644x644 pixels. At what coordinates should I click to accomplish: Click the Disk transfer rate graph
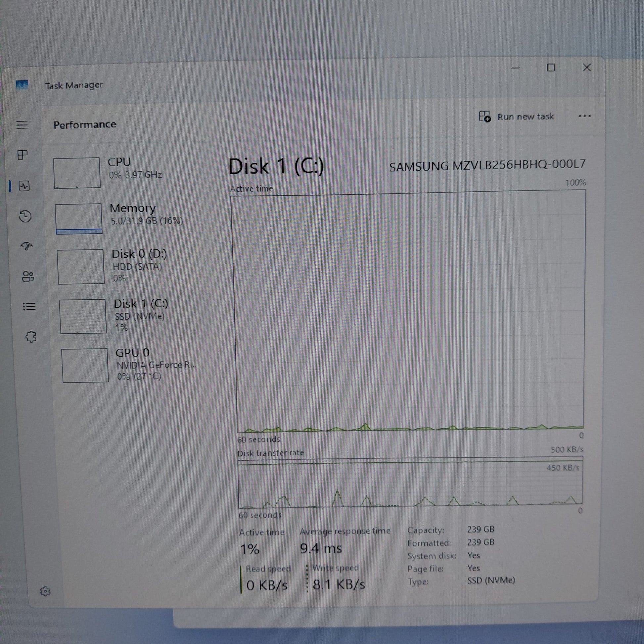coord(410,483)
